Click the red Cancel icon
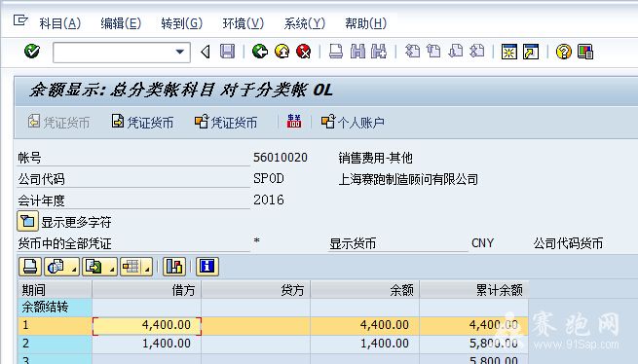This screenshot has width=638, height=364. click(x=304, y=52)
